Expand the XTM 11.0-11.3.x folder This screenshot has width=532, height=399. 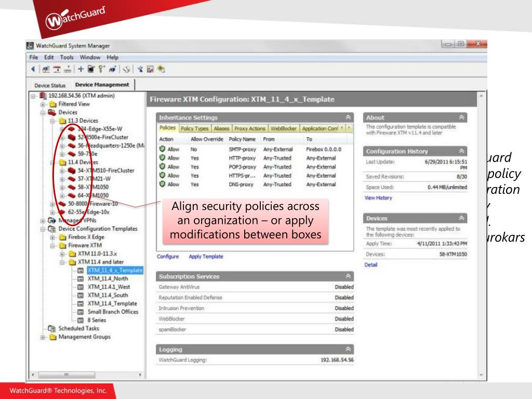point(62,254)
